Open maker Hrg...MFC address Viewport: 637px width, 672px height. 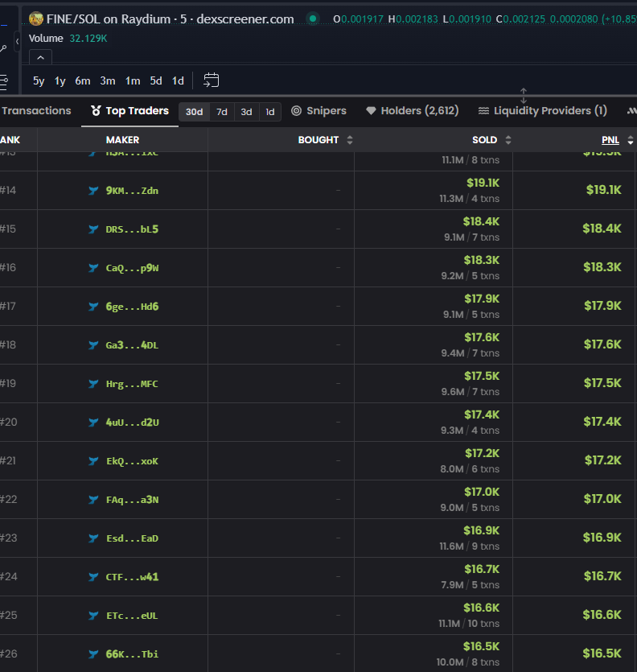coord(132,384)
